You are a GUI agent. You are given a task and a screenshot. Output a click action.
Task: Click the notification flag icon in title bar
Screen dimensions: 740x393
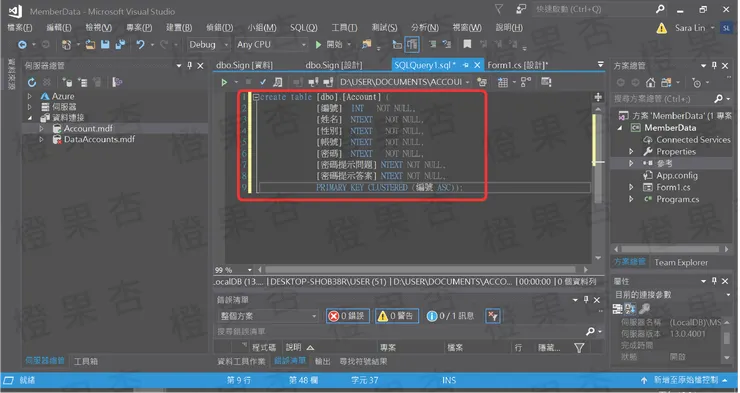coord(499,9)
